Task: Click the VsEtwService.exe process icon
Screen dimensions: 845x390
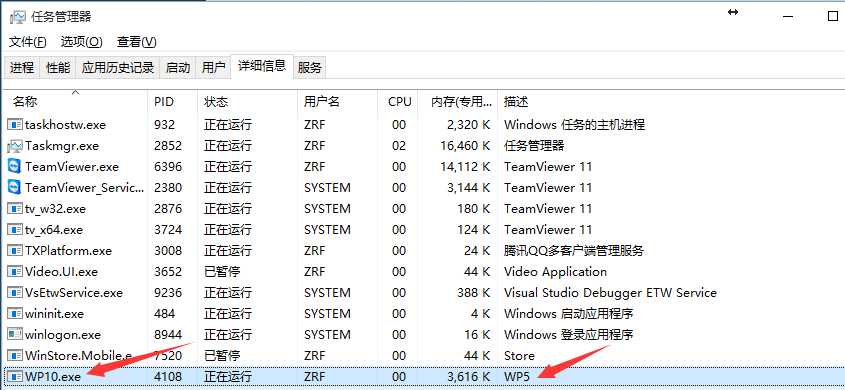Action: tap(15, 293)
